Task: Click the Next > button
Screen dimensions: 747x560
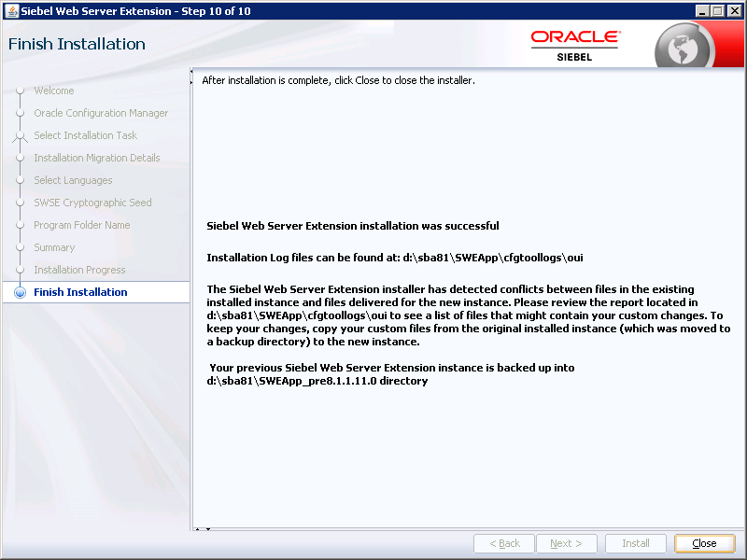Action: click(566, 543)
